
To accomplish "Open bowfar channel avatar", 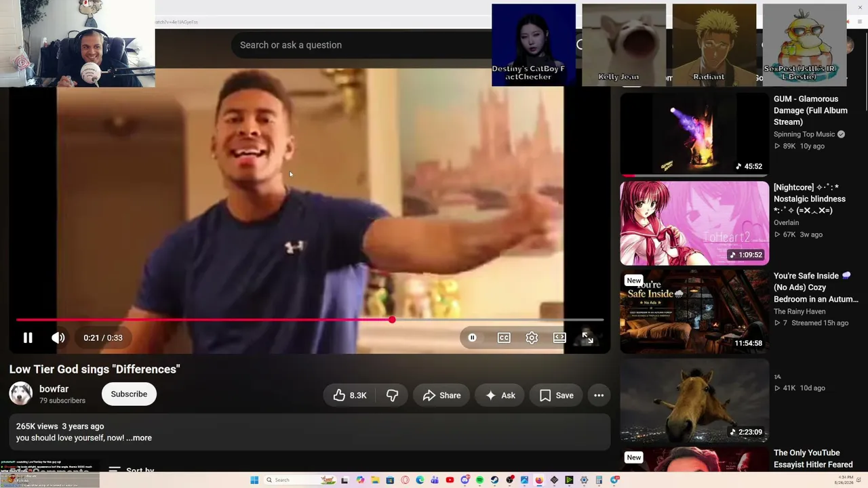I will (20, 394).
